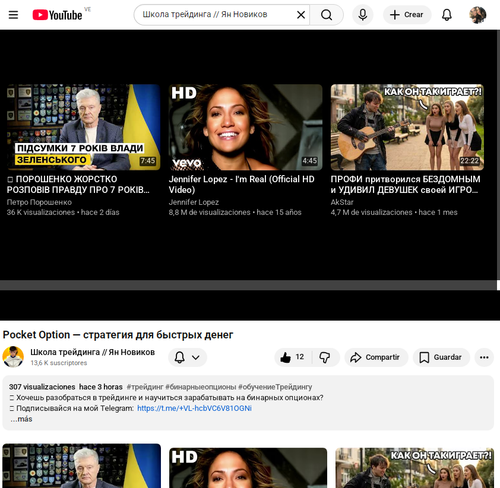The height and width of the screenshot is (488, 500).
Task: Open channel name Школа трейдинга // Ян Новиков
Action: click(93, 352)
